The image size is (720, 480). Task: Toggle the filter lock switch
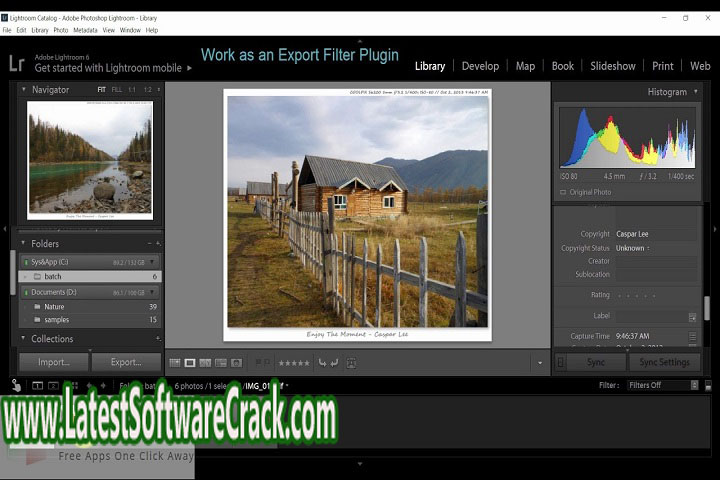click(708, 385)
